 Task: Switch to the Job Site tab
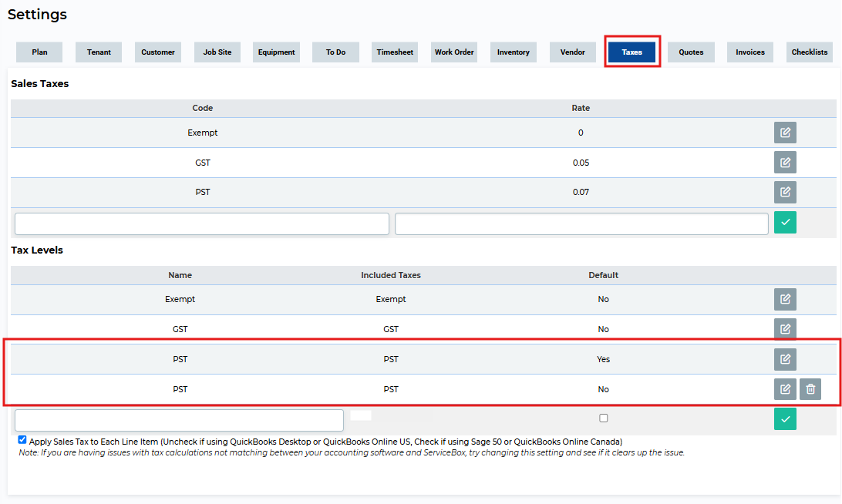(x=217, y=52)
